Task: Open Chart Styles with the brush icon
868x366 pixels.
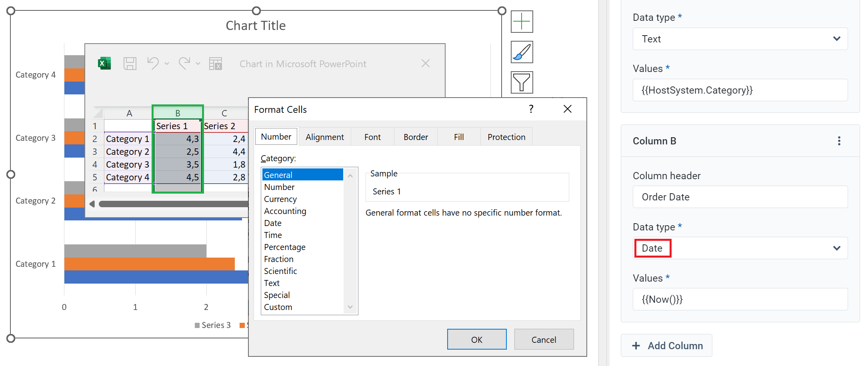Action: (521, 52)
